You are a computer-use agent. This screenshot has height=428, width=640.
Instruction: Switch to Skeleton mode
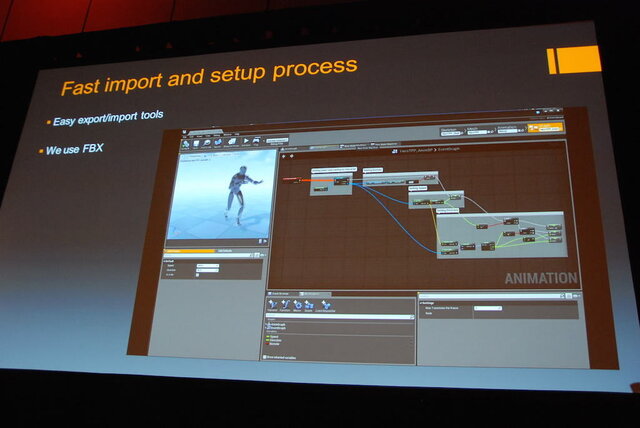point(451,131)
